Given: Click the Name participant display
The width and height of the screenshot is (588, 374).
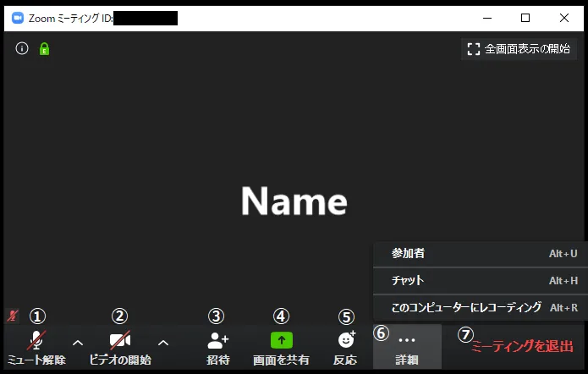Looking at the screenshot, I should pos(294,201).
